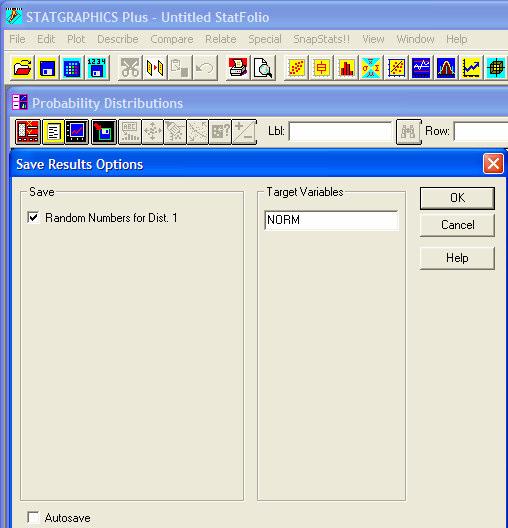508x528 pixels.
Task: Click the NORM target variable field
Action: (331, 220)
